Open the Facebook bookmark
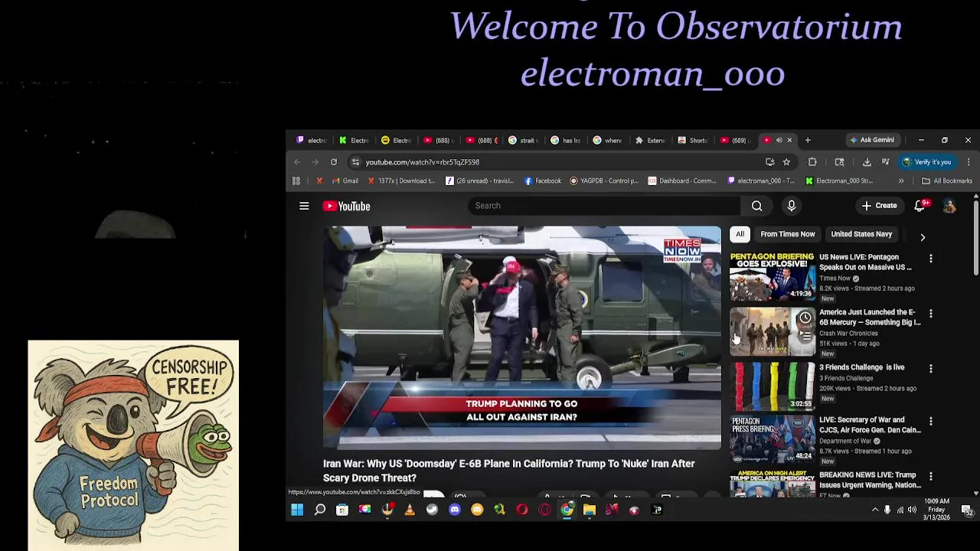The height and width of the screenshot is (551, 980). pos(543,181)
